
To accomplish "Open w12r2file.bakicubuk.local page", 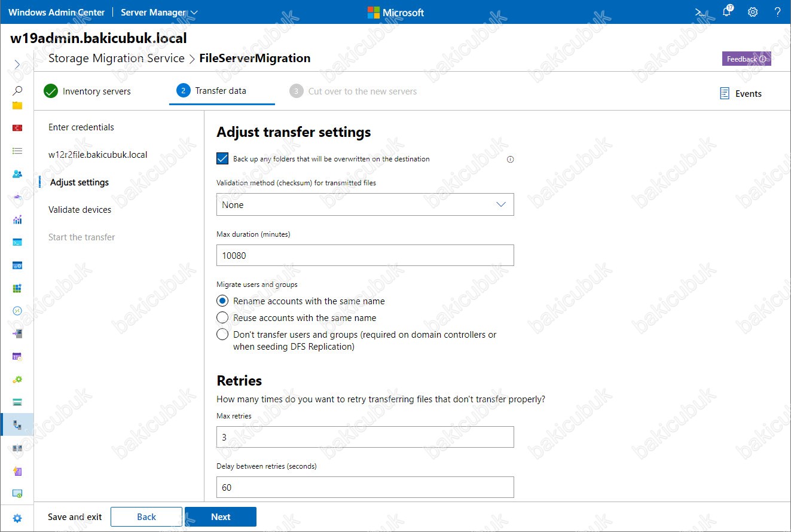I will [98, 155].
